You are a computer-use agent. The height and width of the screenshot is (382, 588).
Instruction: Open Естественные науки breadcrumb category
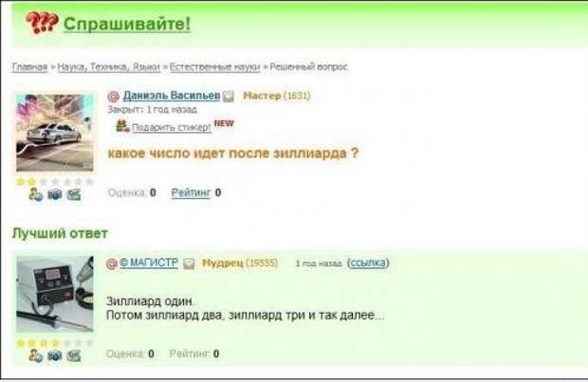click(x=214, y=67)
